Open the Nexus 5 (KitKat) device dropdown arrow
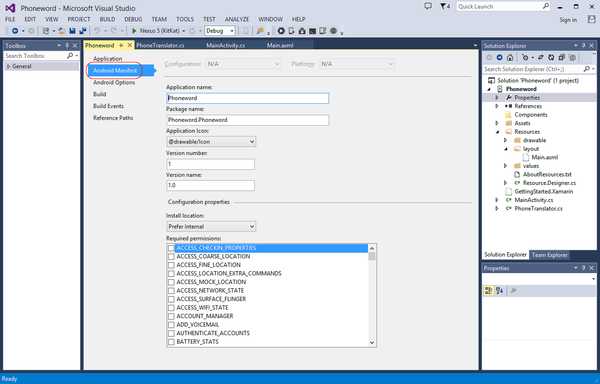 click(184, 31)
